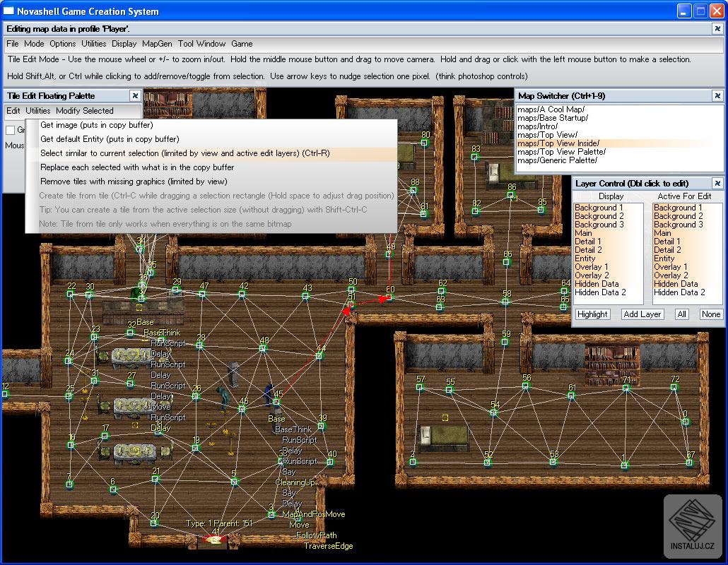Open the Mode menu
Image resolution: width=728 pixels, height=565 pixels.
click(x=34, y=44)
